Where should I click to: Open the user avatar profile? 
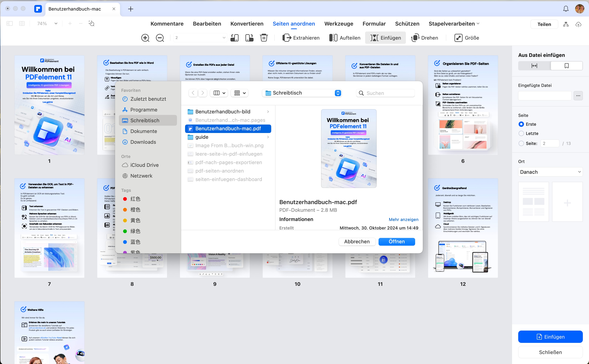[579, 9]
